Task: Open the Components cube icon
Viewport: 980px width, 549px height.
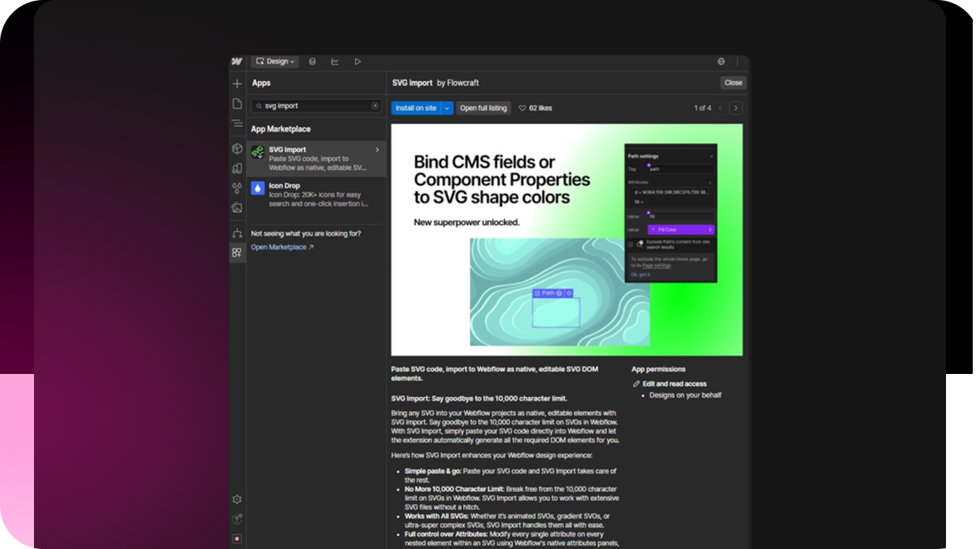Action: 237,148
